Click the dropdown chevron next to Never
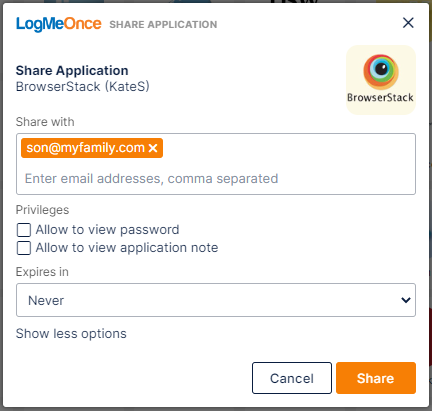This screenshot has height=411, width=432. [x=406, y=300]
